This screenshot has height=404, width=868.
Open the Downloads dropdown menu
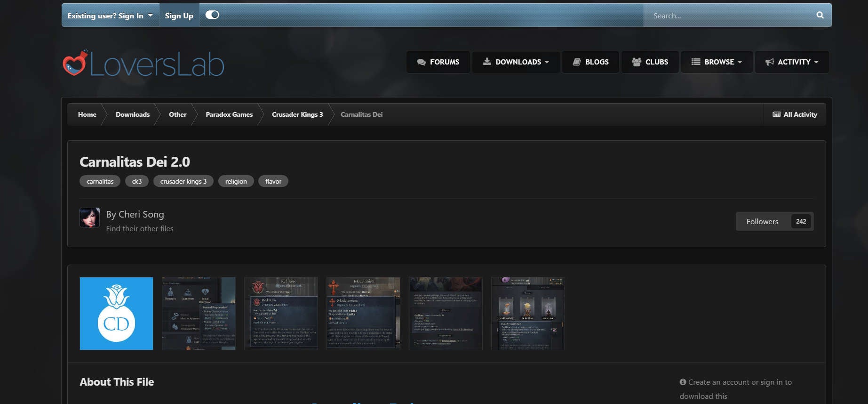pyautogui.click(x=516, y=62)
